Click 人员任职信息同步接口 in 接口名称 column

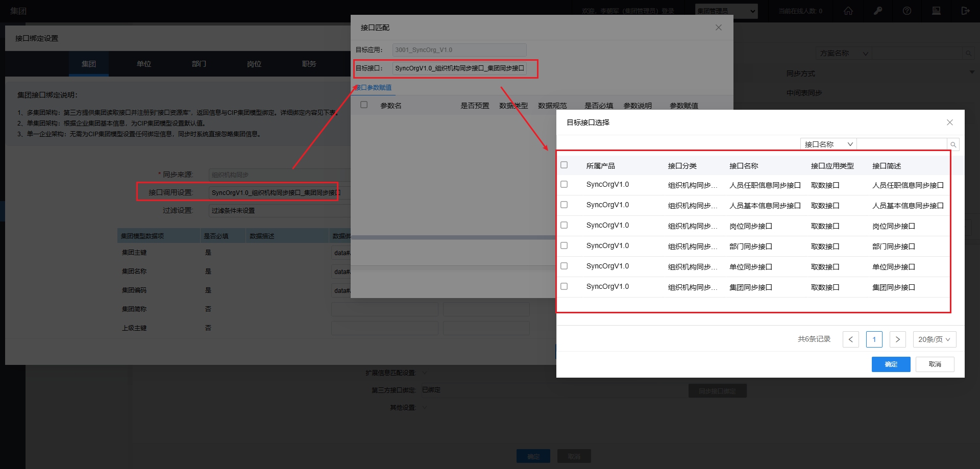[765, 185]
